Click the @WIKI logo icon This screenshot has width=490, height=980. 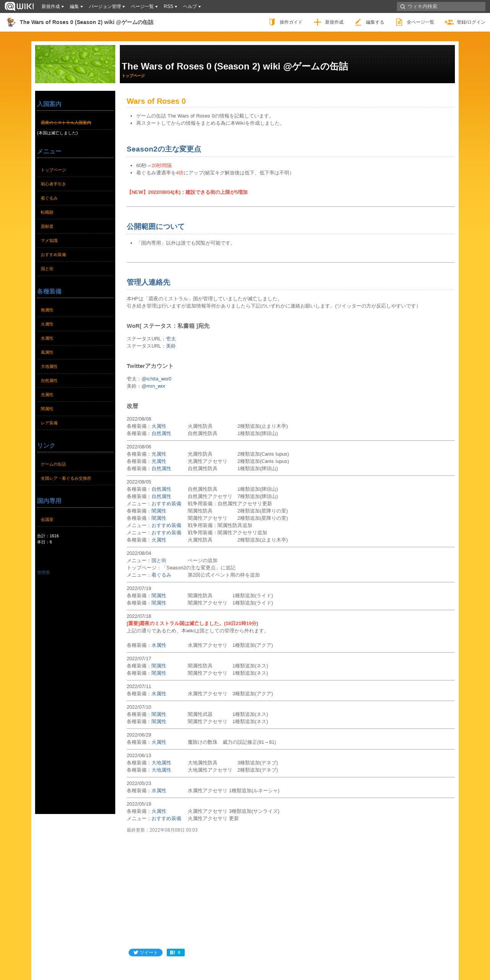[19, 6]
